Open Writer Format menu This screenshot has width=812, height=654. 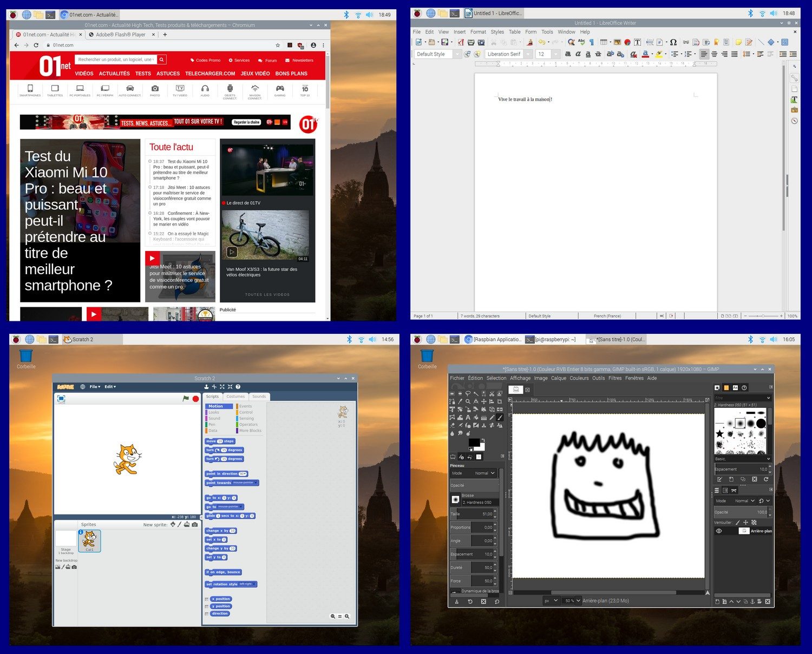(x=478, y=32)
